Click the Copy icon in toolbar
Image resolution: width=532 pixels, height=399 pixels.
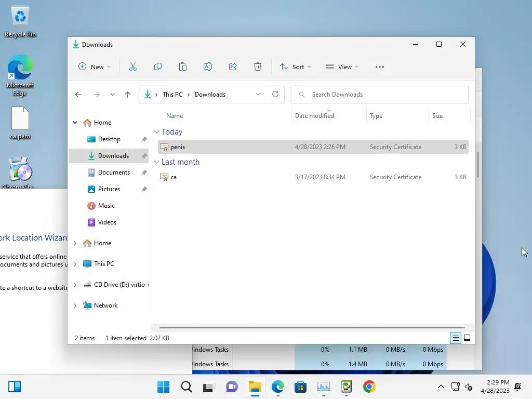(158, 67)
